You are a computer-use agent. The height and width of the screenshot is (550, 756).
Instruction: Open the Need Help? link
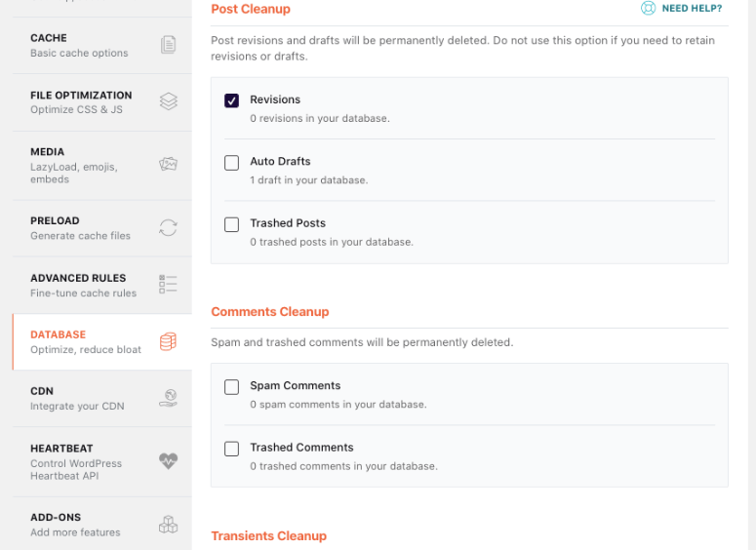[692, 9]
